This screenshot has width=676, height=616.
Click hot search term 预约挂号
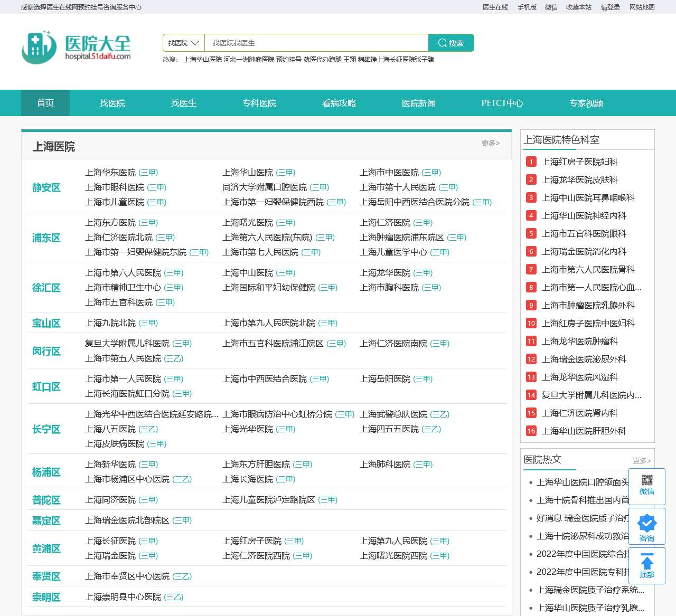289,60
